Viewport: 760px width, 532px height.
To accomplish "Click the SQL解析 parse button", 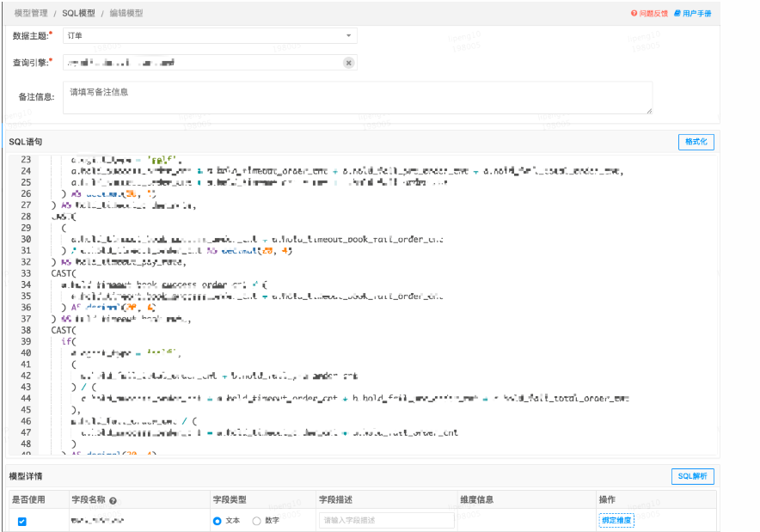I will pos(692,476).
